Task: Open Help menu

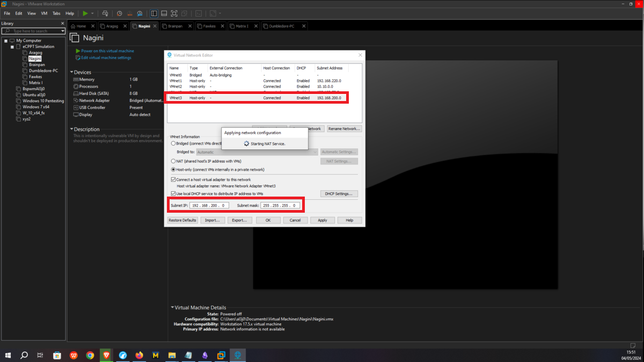Action: pos(70,13)
